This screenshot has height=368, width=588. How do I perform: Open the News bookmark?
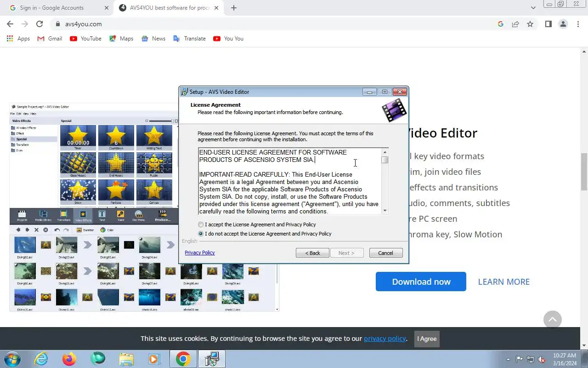click(x=153, y=39)
